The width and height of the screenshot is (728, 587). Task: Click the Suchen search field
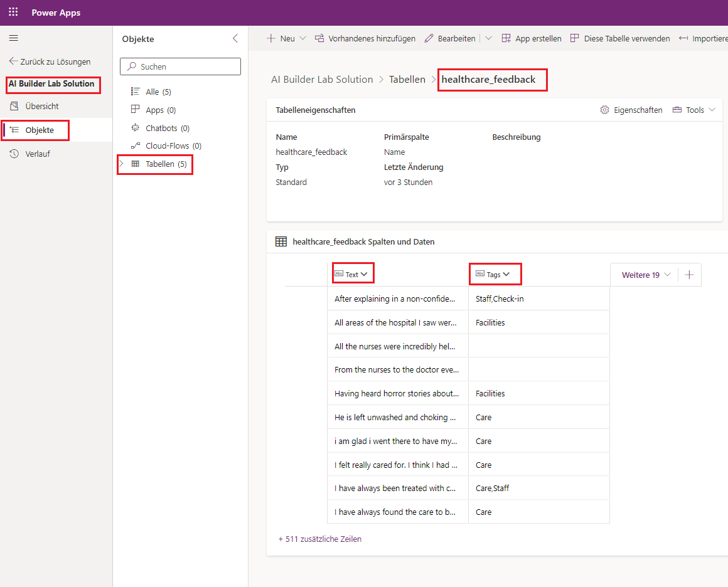180,66
